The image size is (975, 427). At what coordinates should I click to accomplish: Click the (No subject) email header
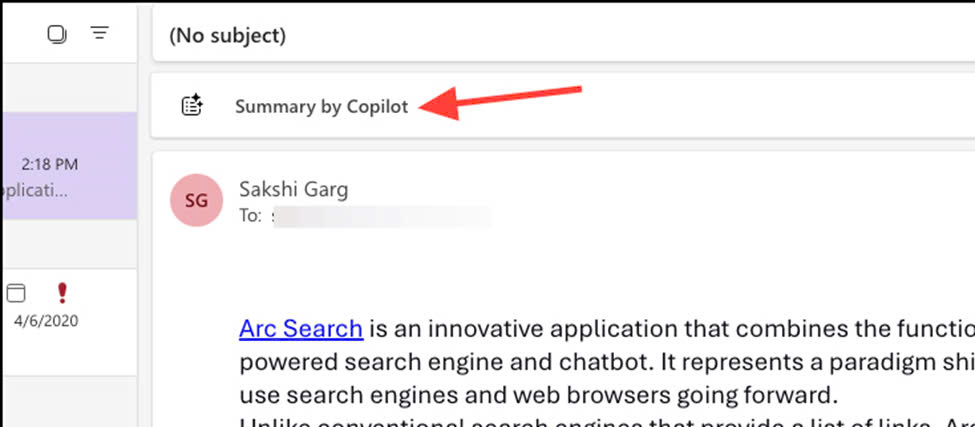coord(228,35)
